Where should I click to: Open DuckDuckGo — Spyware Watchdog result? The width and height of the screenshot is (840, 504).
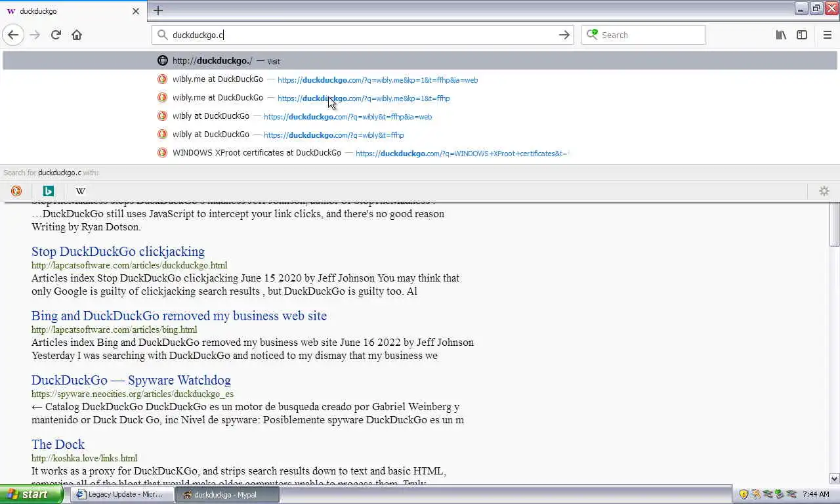click(131, 380)
